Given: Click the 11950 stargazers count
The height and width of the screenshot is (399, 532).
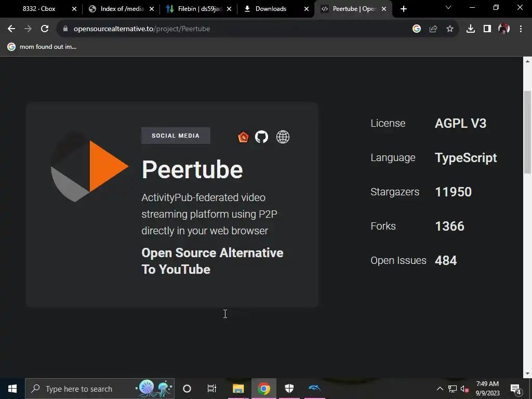Looking at the screenshot, I should [x=453, y=192].
